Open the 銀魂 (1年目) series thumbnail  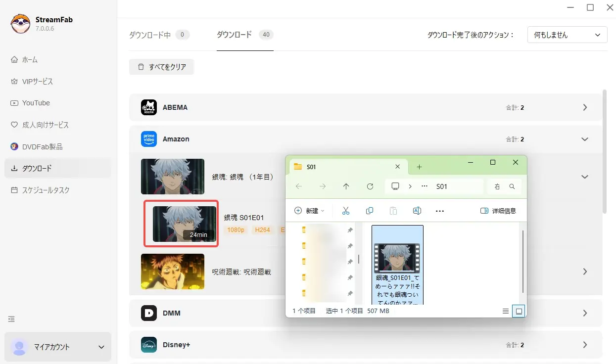[x=173, y=177]
